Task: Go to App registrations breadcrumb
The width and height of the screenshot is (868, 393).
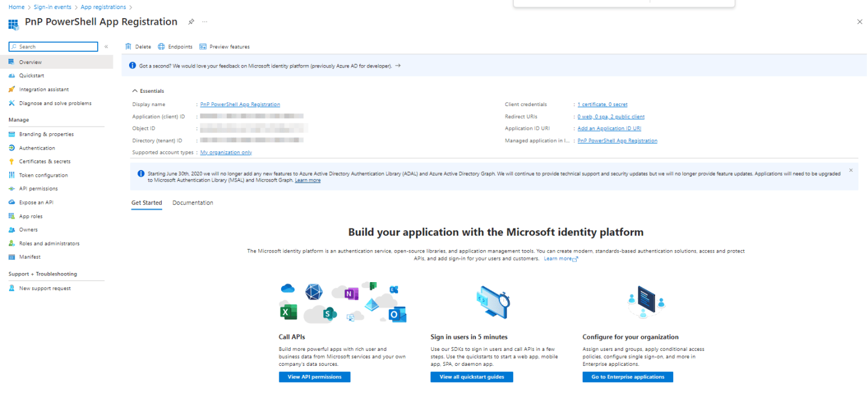Action: click(x=103, y=7)
